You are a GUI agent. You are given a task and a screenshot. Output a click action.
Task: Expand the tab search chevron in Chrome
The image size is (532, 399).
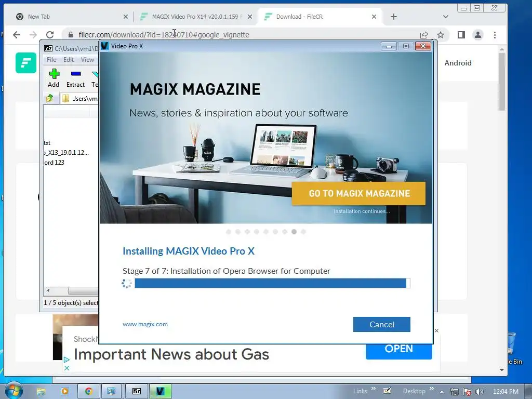pos(445,17)
